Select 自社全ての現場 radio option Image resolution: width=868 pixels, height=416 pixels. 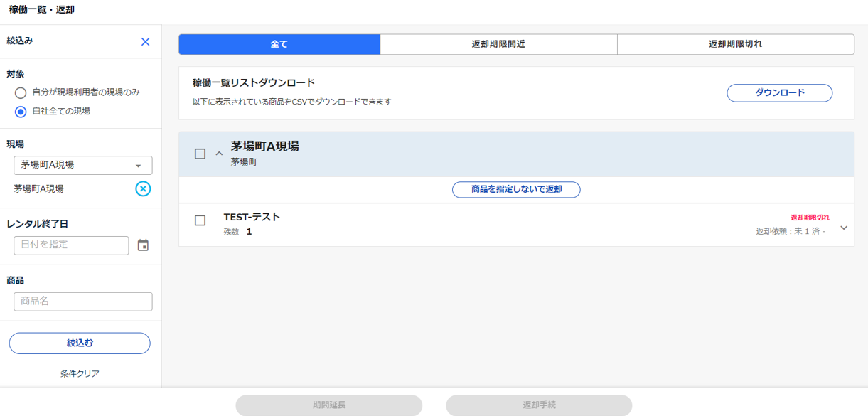(x=21, y=112)
